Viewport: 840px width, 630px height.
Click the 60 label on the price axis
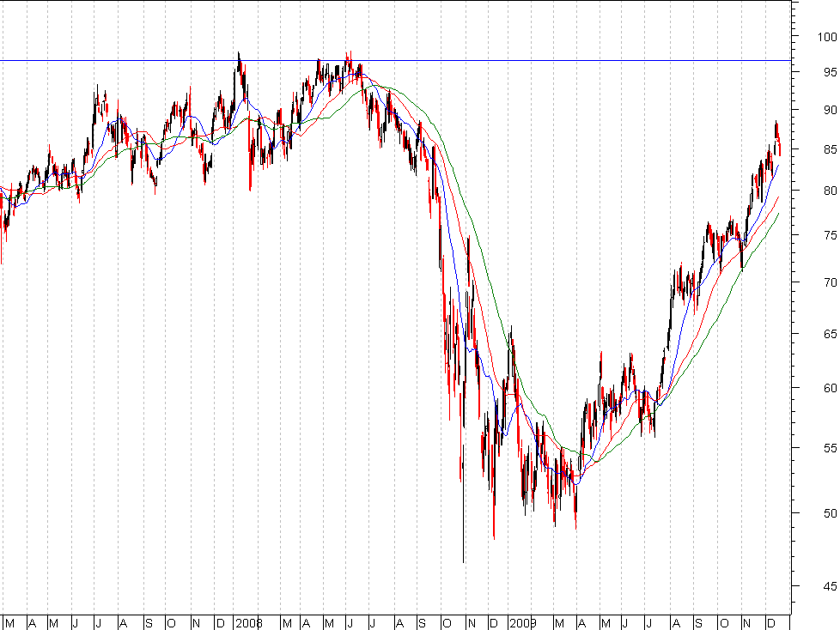coord(830,388)
